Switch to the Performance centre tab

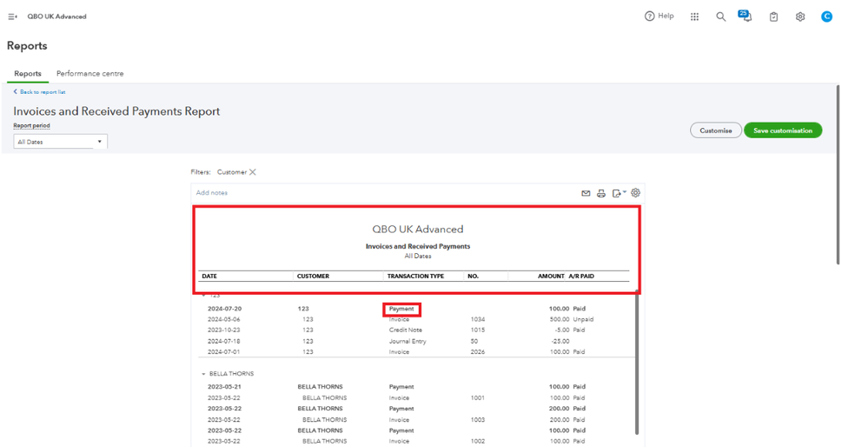click(x=89, y=74)
